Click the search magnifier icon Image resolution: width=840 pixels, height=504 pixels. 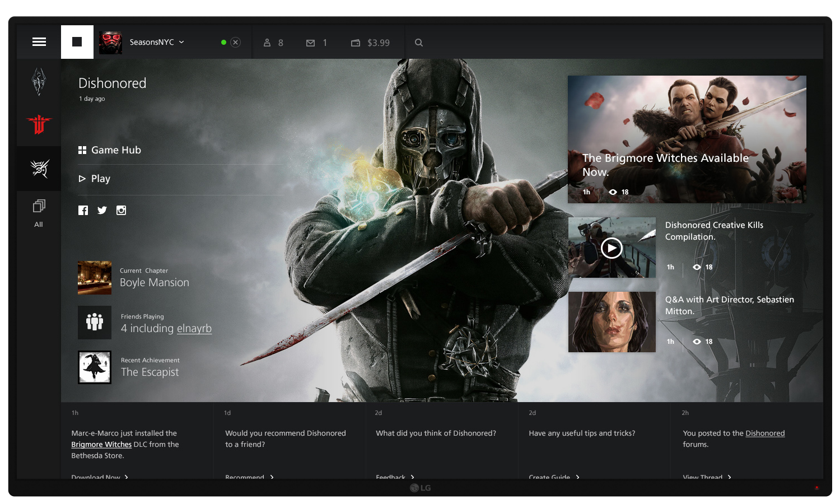coord(419,43)
